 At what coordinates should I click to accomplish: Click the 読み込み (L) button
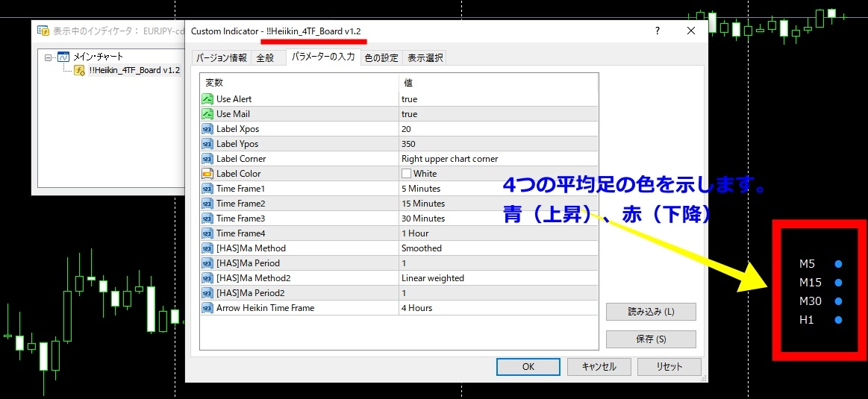pos(651,312)
